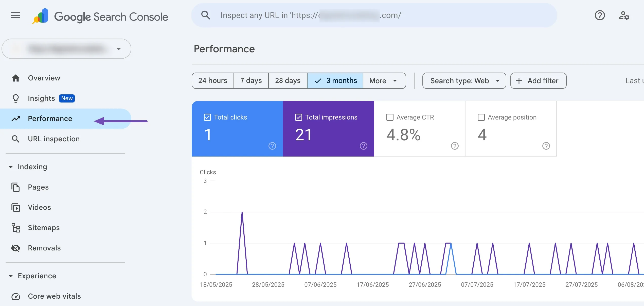Screen dimensions: 644x306
Task: Select the Sitemaps sidebar icon
Action: click(x=16, y=228)
